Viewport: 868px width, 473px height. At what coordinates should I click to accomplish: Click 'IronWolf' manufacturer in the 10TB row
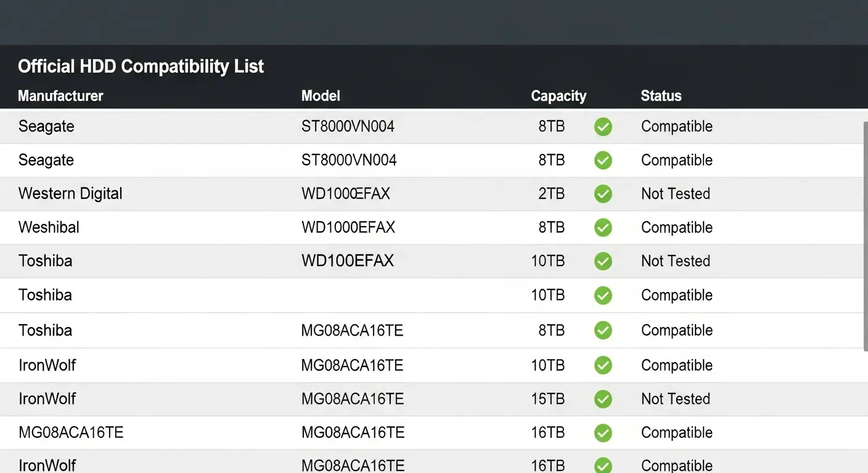pyautogui.click(x=47, y=365)
